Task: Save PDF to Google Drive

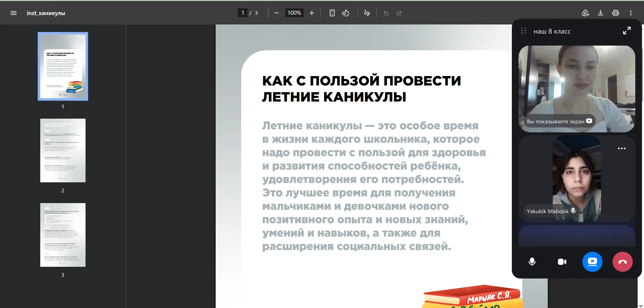Action: 585,13
